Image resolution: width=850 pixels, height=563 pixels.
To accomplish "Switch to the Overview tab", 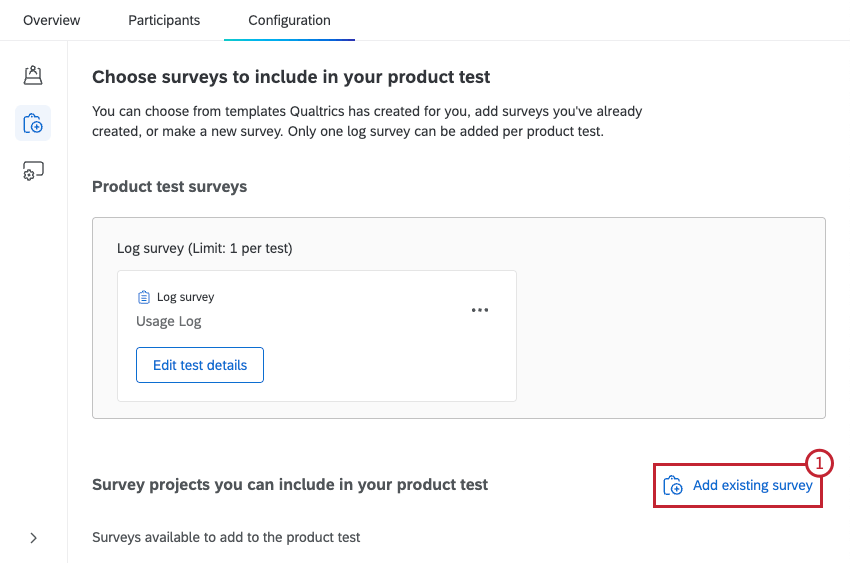I will pos(51,20).
